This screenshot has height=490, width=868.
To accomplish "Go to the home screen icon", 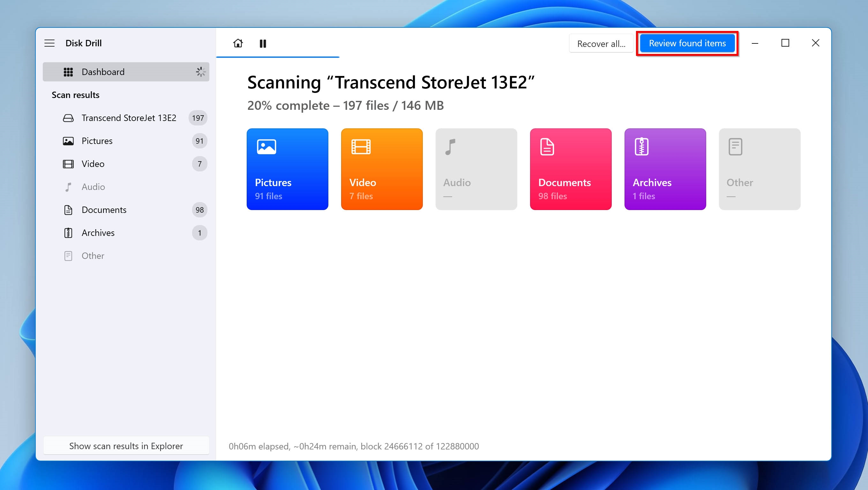I will [238, 43].
